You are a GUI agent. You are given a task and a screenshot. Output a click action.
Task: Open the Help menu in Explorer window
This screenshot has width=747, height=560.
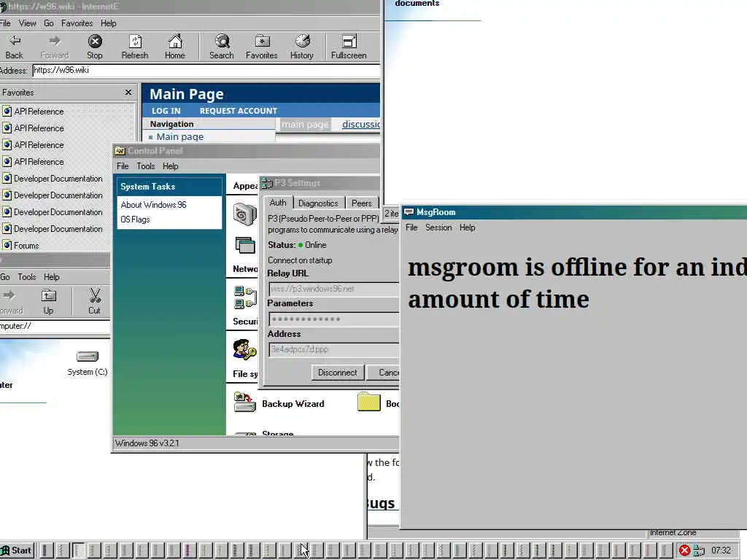coord(52,277)
